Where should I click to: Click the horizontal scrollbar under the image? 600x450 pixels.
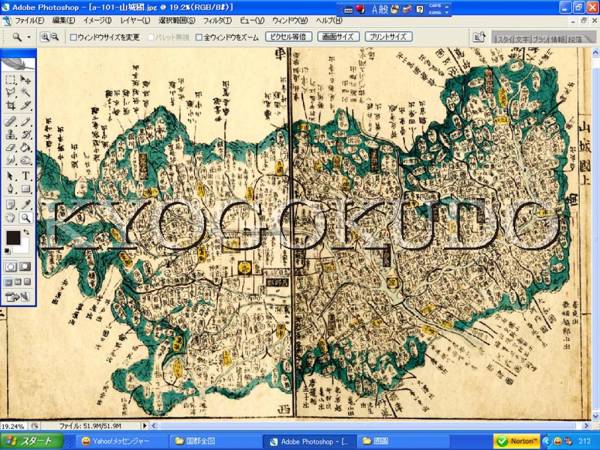pos(369,426)
